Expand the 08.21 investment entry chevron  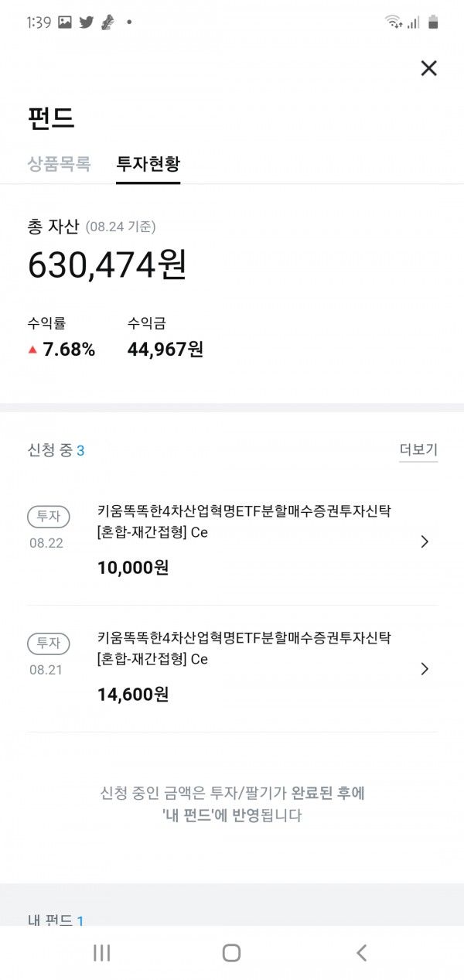pyautogui.click(x=424, y=669)
